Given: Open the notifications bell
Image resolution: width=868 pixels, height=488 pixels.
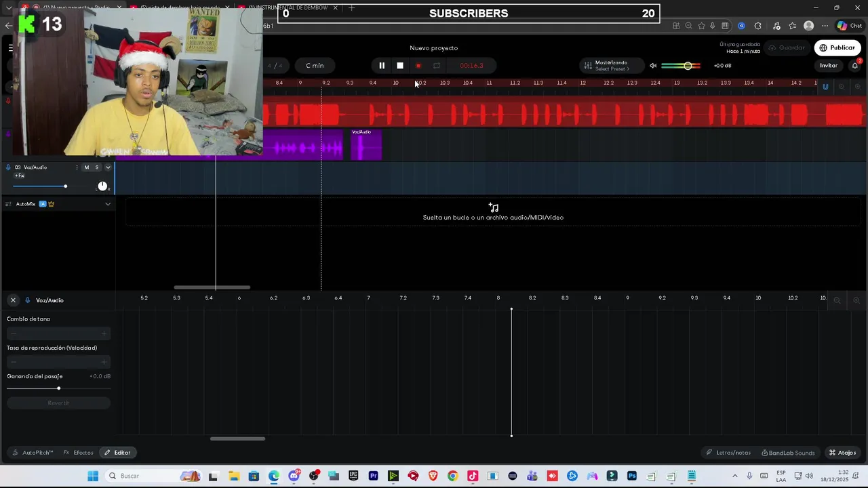Looking at the screenshot, I should tap(854, 66).
